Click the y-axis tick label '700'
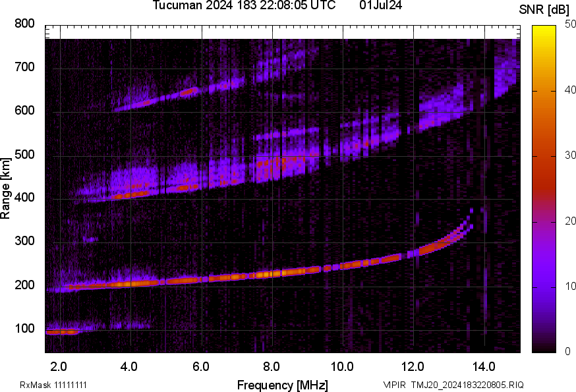The image size is (576, 392). (24, 67)
